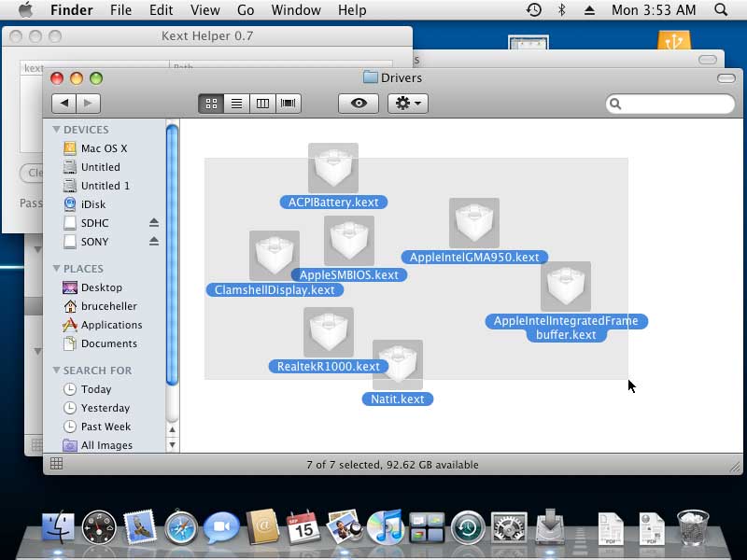Launch iTunes from the Dock
747x560 pixels.
pos(385,527)
